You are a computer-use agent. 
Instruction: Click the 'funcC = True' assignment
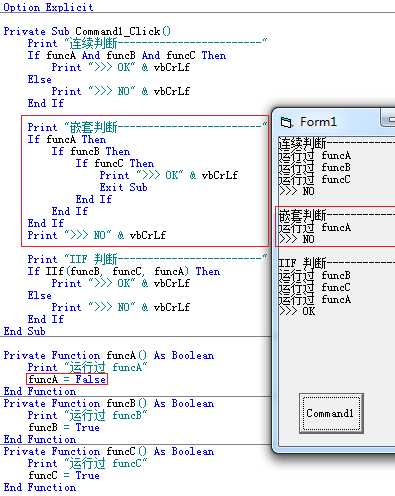(64, 475)
